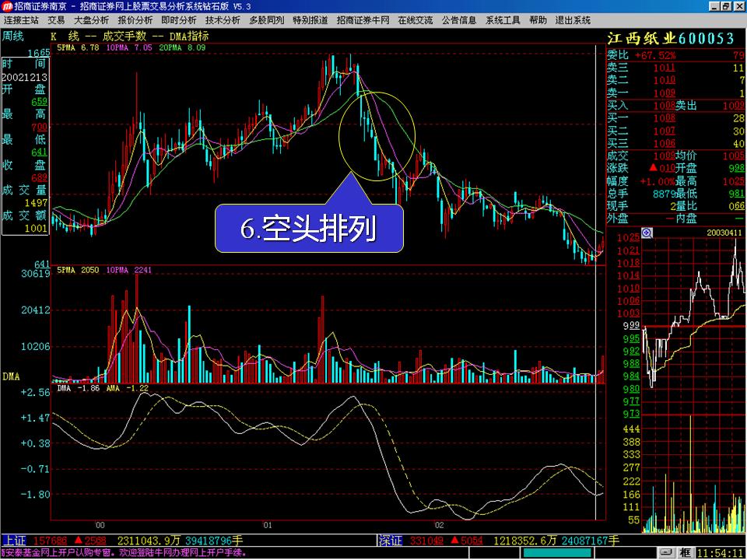Click the +1.47 DMA axis label

36,418
